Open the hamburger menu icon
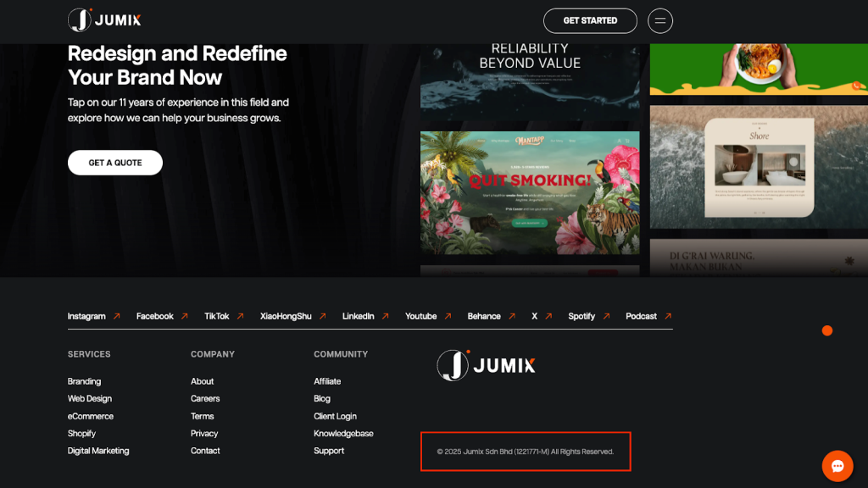 pyautogui.click(x=659, y=20)
